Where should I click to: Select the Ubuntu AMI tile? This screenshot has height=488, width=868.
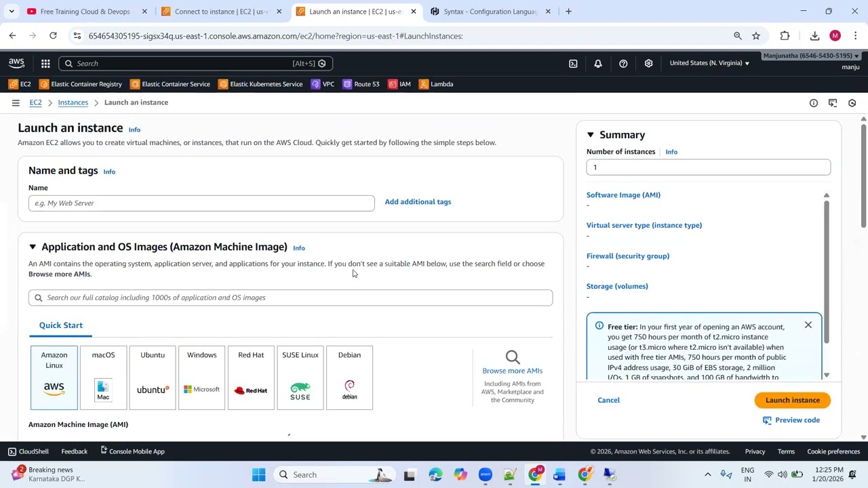click(x=153, y=378)
